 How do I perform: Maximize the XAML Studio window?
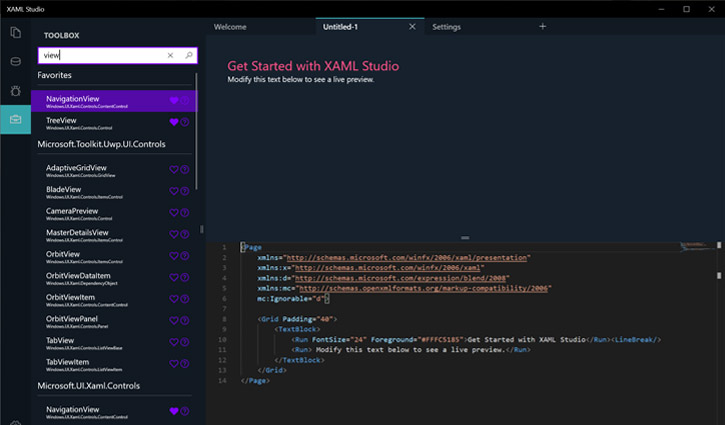(x=686, y=9)
